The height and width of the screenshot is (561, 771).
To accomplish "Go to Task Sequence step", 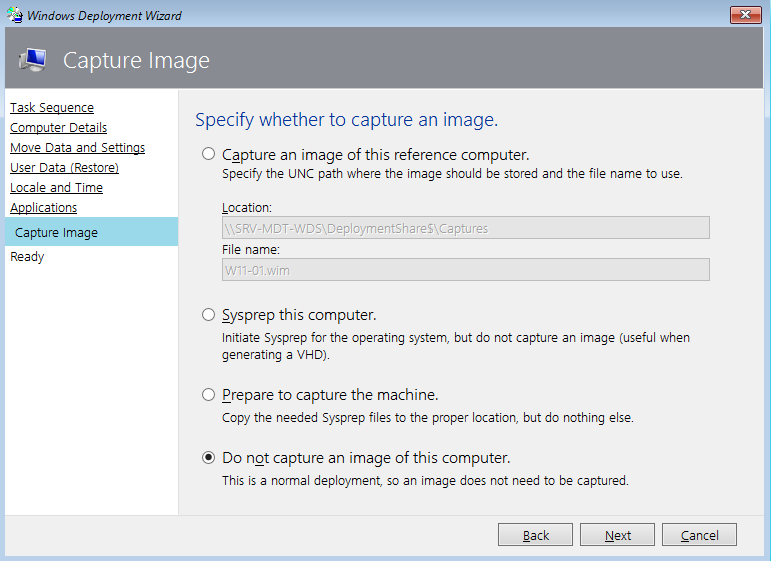I will [x=52, y=107].
